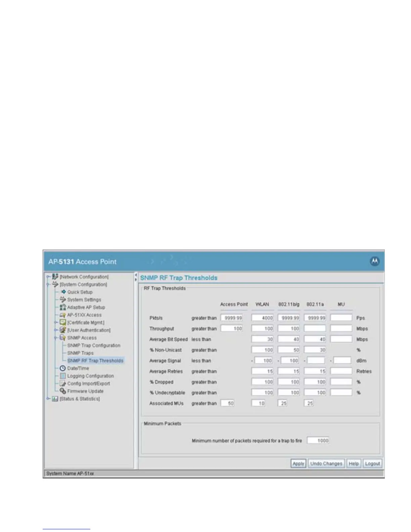The height and width of the screenshot is (532, 411).
Task: Click the Associated MUs Access Point field
Action: (x=227, y=403)
